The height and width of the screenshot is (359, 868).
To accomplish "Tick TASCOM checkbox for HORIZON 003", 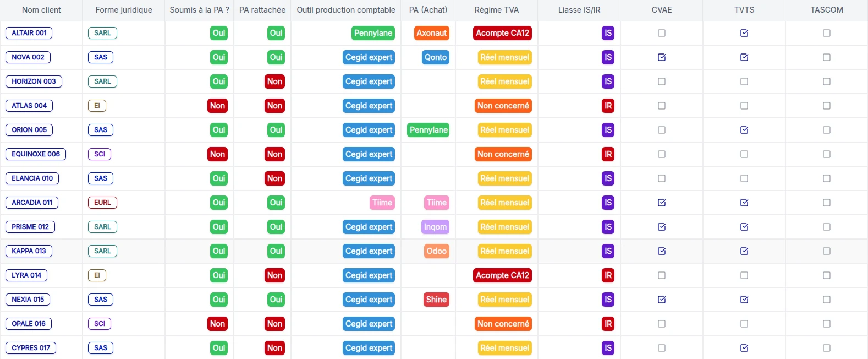I will (827, 81).
